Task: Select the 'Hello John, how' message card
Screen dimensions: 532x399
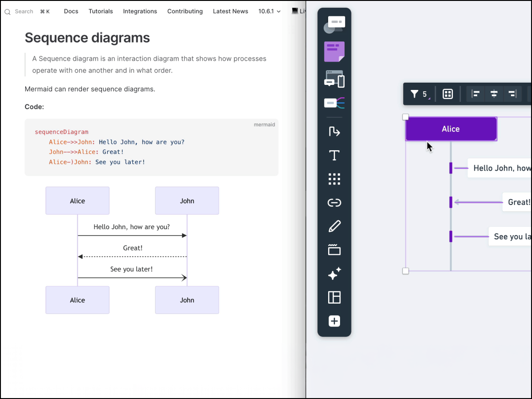Action: (500, 168)
